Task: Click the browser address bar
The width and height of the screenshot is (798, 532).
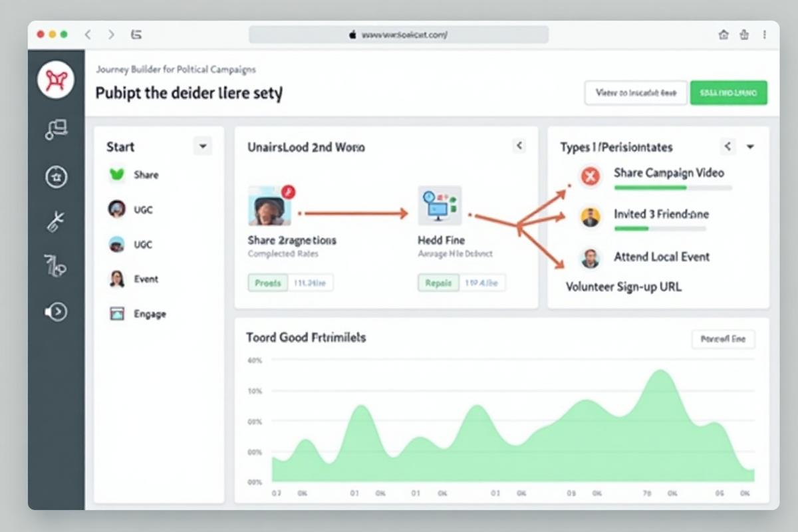Action: (x=398, y=35)
